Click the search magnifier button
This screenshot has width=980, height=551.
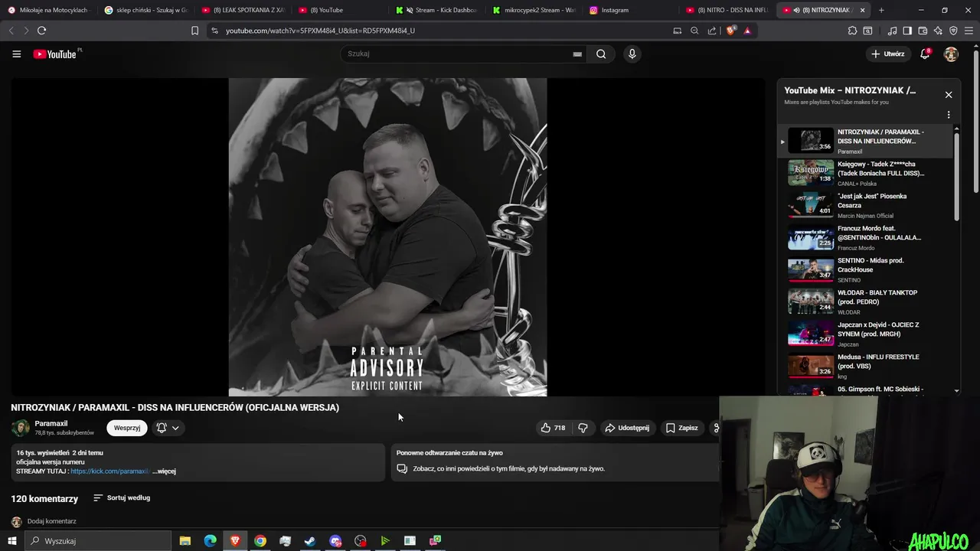601,54
